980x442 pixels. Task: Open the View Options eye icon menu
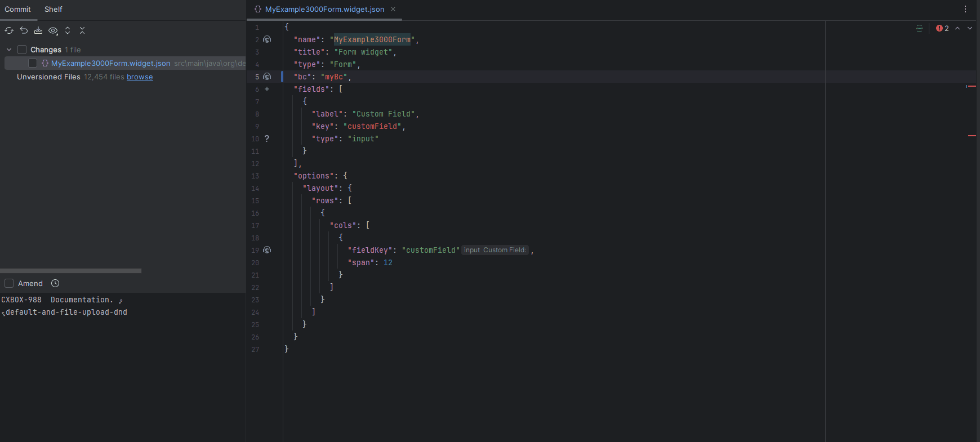pos(54,30)
